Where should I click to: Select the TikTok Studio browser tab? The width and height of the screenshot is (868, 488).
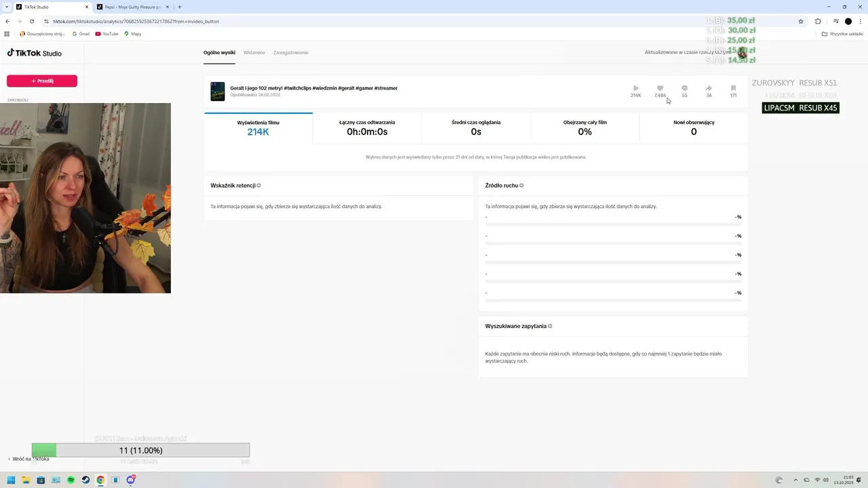[x=52, y=7]
